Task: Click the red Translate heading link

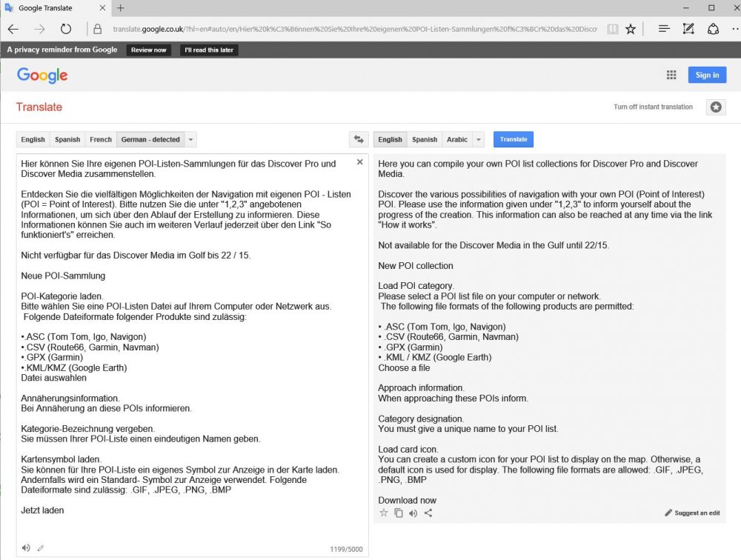Action: point(39,107)
